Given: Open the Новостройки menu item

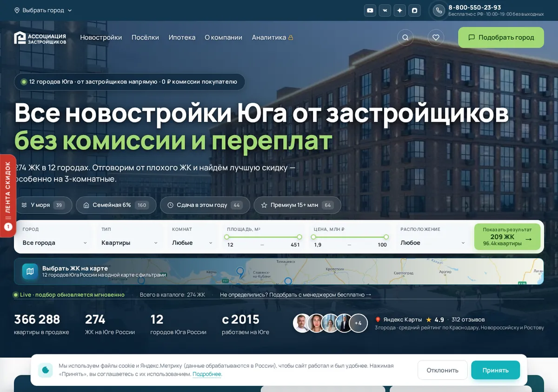Looking at the screenshot, I should [x=101, y=38].
